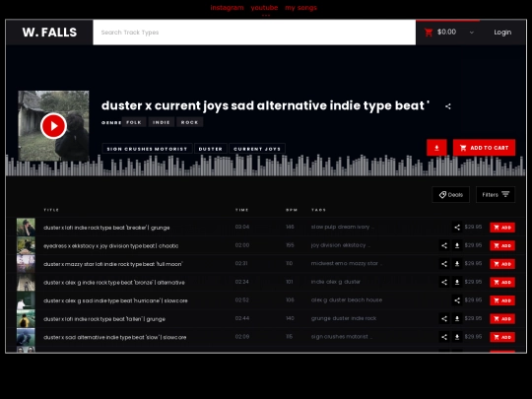532x399 pixels.
Task: Focus the Search Track Types field
Action: (254, 33)
